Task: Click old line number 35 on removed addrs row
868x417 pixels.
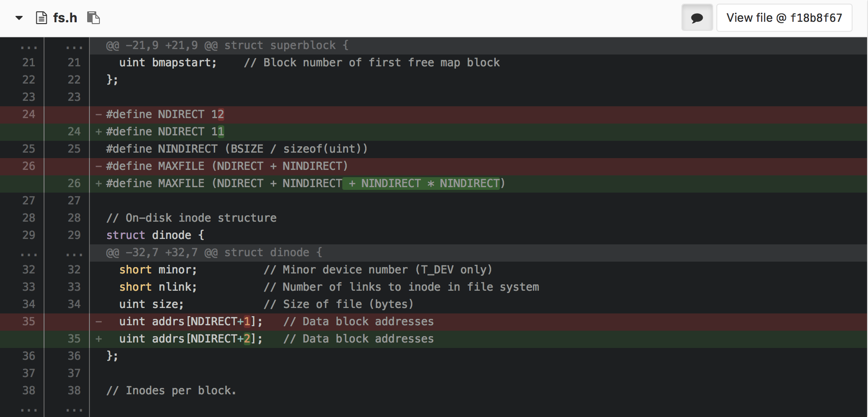Action: 29,322
